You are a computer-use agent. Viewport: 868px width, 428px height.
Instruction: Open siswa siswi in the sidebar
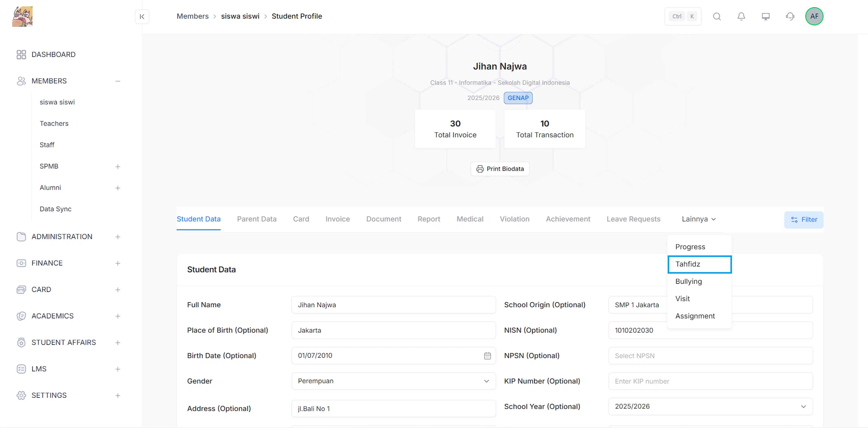(57, 102)
